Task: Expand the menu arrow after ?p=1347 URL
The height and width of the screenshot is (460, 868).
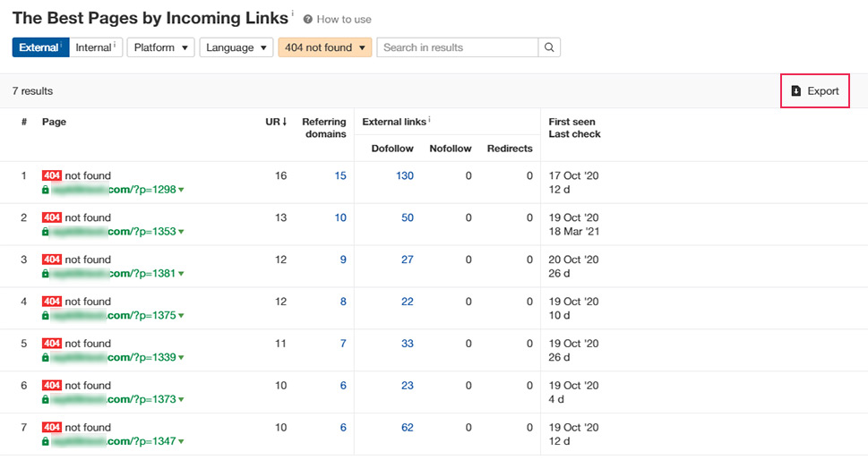Action: [182, 442]
